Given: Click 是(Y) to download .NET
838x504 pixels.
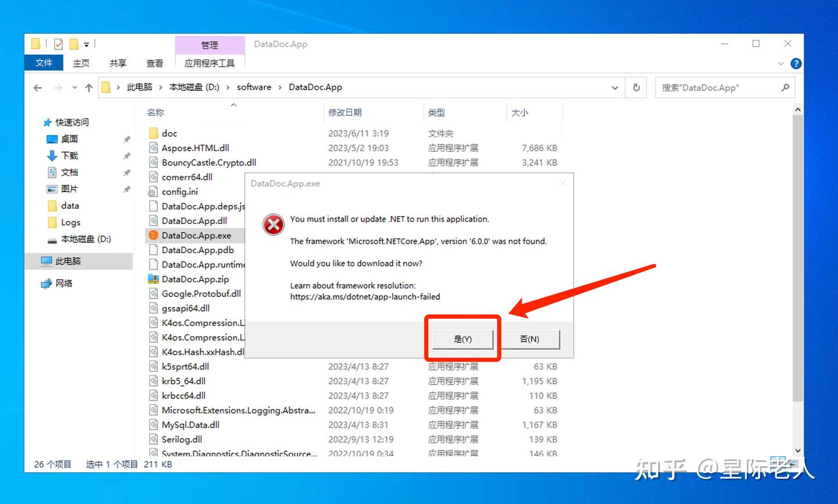Looking at the screenshot, I should 462,339.
